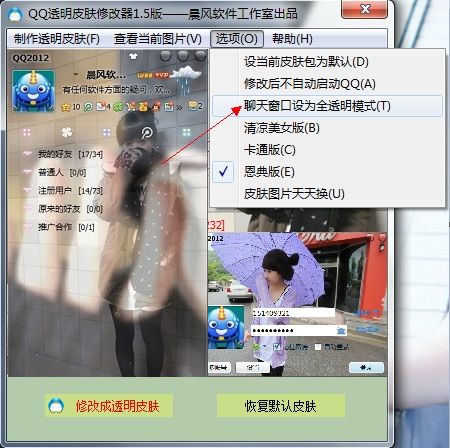This screenshot has height=448, width=450.
Task: Click the blue login button at bottom right
Action: pyautogui.click(x=366, y=368)
